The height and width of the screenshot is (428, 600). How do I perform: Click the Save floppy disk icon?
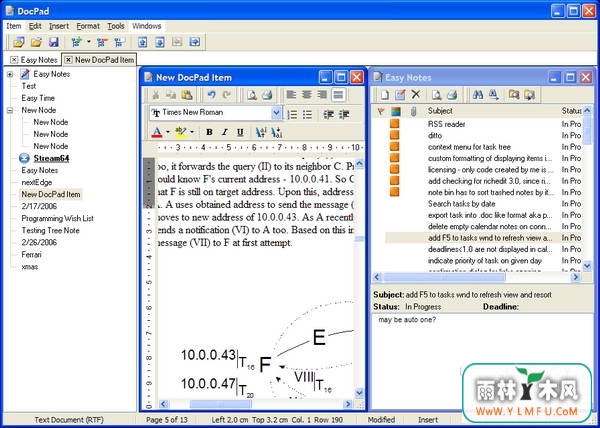point(54,42)
